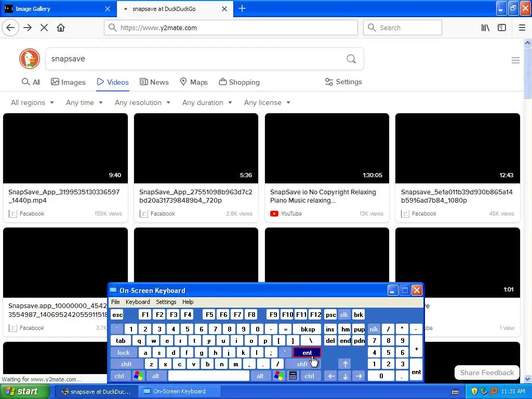Click the Firefox URL address bar
The height and width of the screenshot is (399, 532).
coord(231,28)
